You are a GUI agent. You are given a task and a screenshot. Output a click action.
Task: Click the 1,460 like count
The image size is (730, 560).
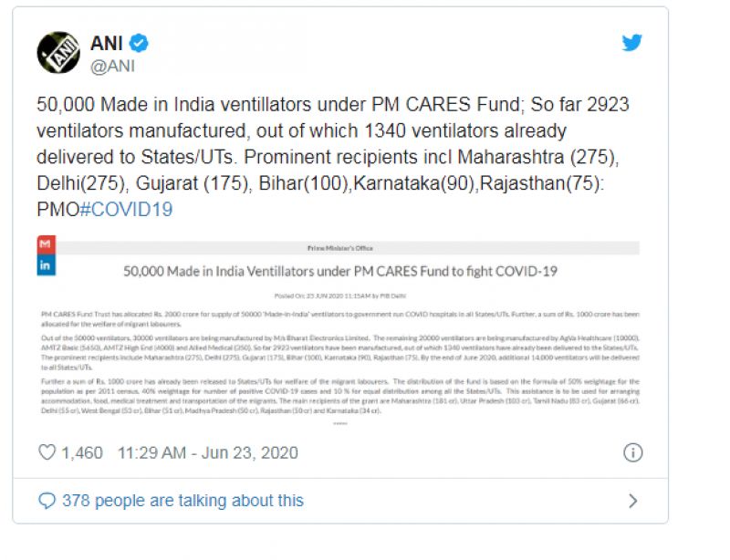tap(82, 452)
